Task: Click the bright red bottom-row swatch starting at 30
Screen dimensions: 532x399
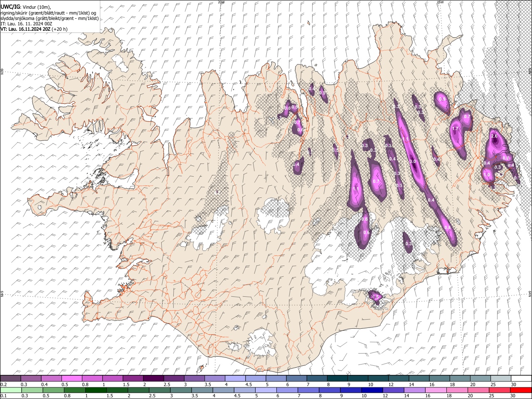Action: pos(521,390)
